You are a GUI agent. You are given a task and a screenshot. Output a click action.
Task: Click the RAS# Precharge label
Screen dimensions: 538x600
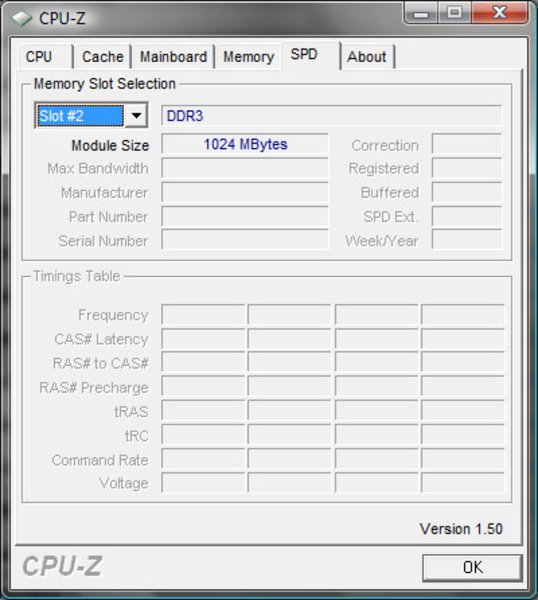click(94, 388)
